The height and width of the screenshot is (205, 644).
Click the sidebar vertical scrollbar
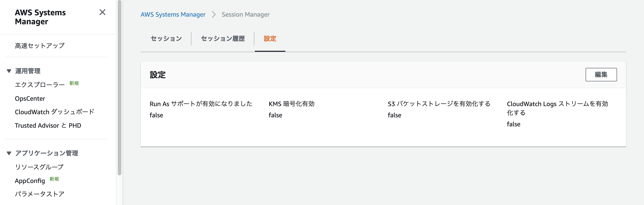tap(120, 87)
